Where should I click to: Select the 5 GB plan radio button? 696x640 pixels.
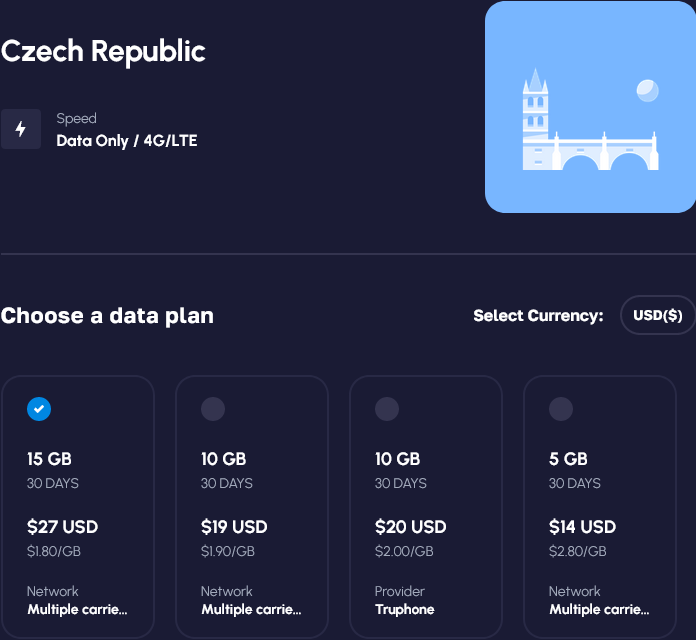[x=561, y=408]
